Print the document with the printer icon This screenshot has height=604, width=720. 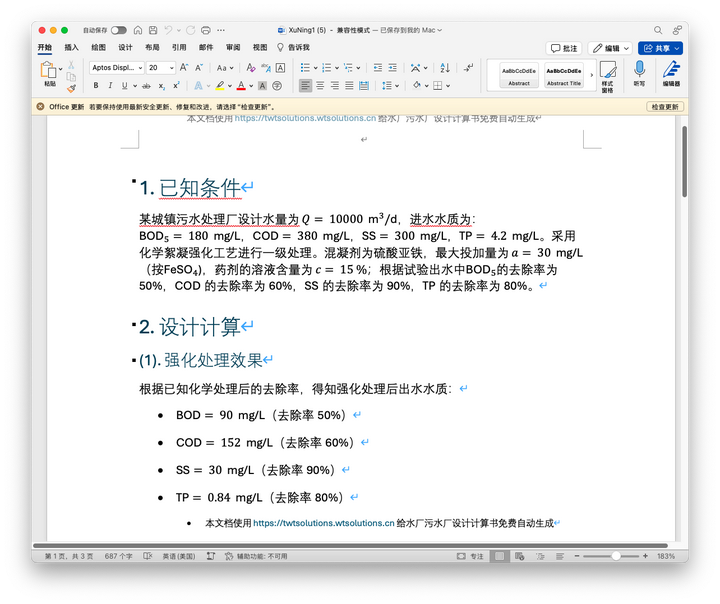(206, 30)
